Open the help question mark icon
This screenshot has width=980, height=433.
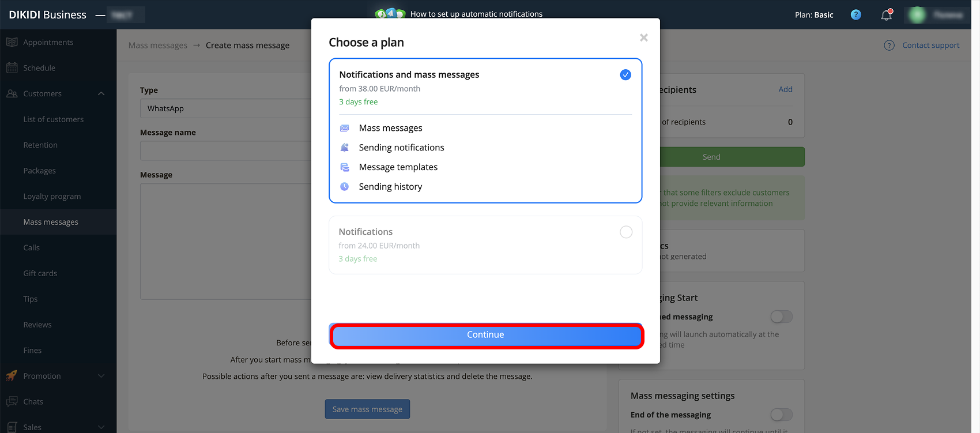click(856, 15)
